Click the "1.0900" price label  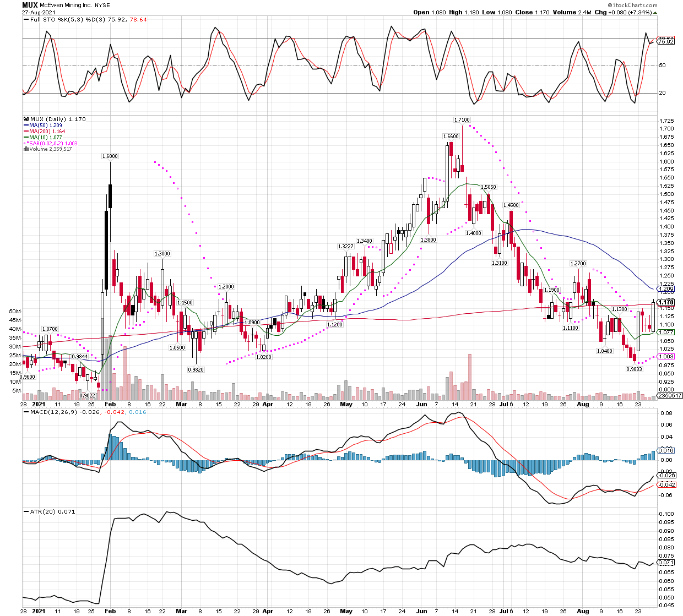coord(252,323)
